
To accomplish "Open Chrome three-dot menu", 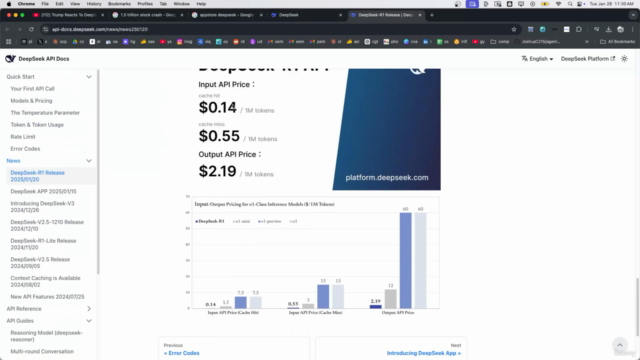I will [632, 29].
